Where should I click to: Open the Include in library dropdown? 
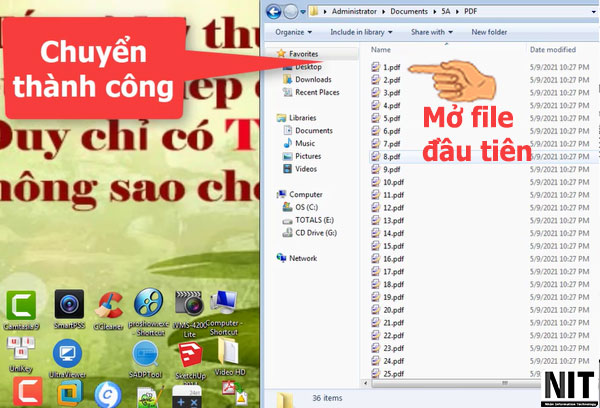(361, 32)
